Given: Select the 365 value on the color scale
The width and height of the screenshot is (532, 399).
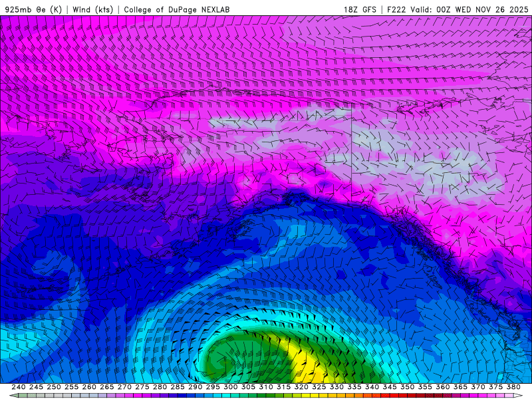Looking at the screenshot, I should point(460,387).
